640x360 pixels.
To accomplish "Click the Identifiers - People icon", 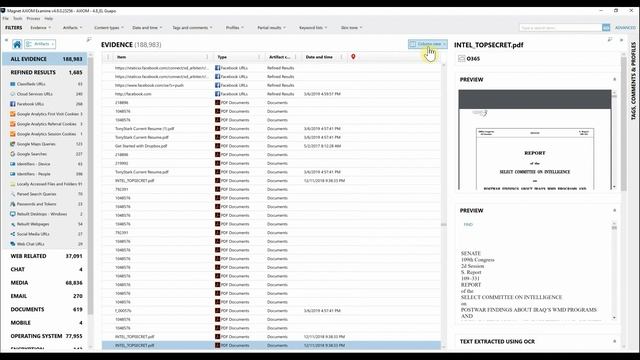I will (x=13, y=174).
